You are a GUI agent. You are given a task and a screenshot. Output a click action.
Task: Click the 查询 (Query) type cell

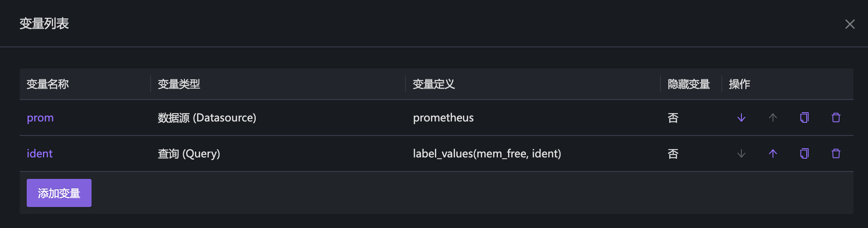[x=189, y=154]
